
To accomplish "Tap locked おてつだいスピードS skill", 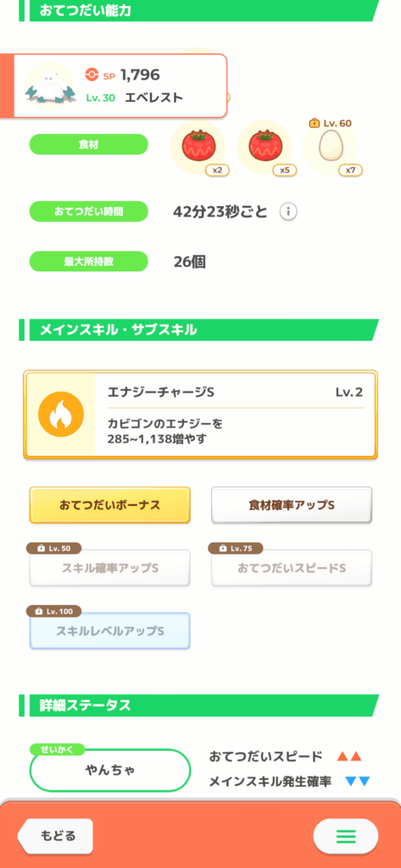I will pos(292,568).
